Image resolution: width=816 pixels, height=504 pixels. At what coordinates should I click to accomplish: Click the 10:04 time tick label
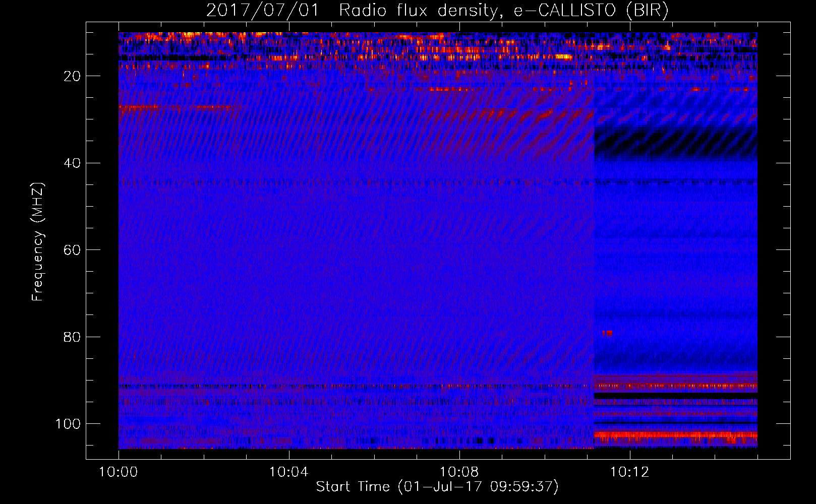[289, 472]
